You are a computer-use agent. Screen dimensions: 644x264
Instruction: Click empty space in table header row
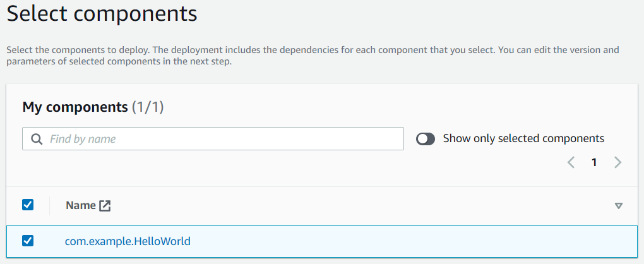point(361,205)
